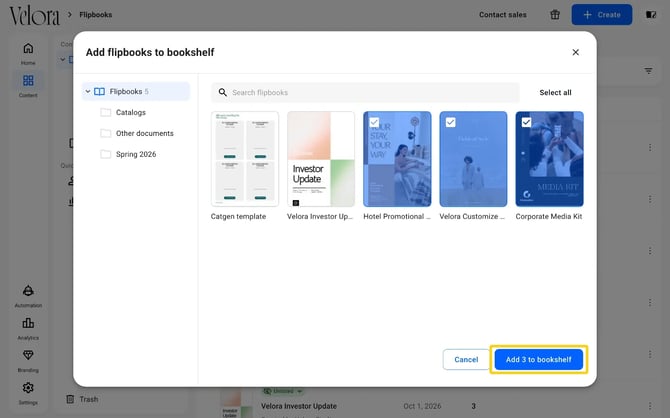
Task: Click the Trash bin icon
Action: point(70,399)
